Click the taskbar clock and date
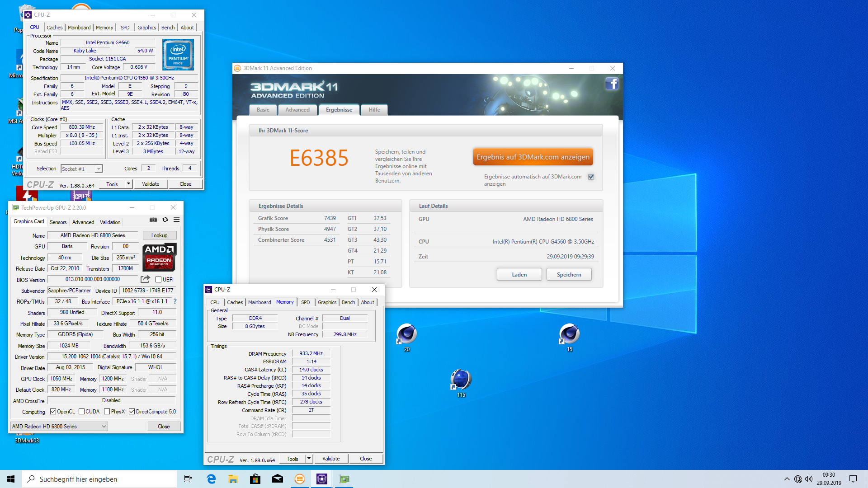The width and height of the screenshot is (868, 488). [x=829, y=479]
